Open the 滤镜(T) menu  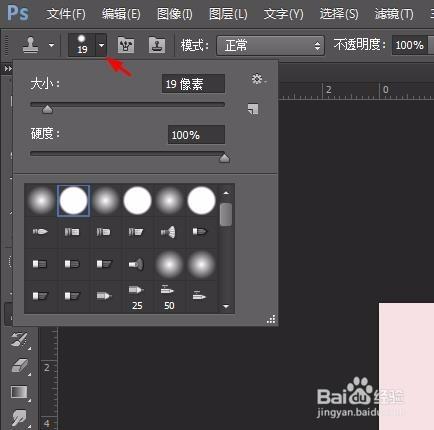[x=394, y=14]
